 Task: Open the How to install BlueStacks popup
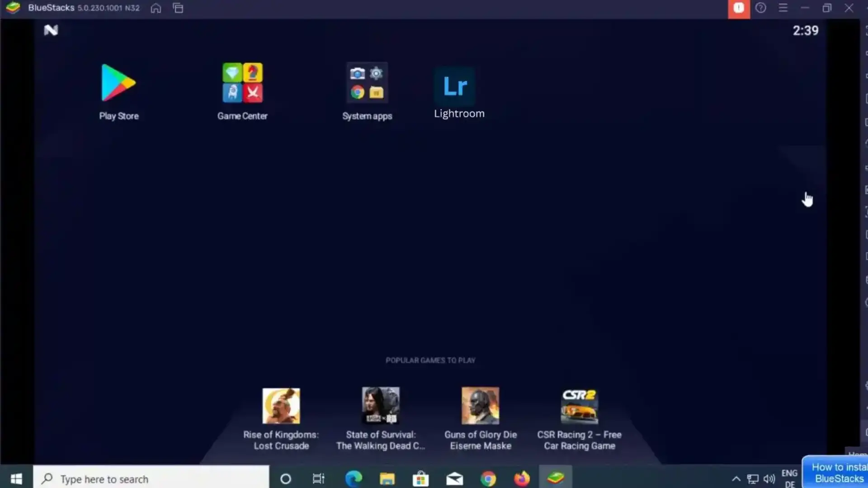(x=836, y=473)
